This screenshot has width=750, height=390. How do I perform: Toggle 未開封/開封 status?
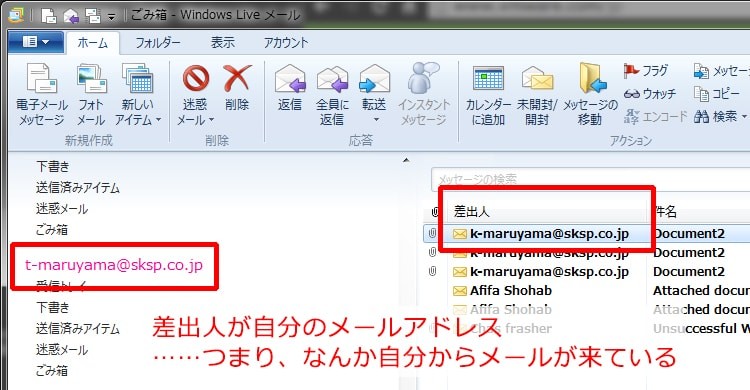[537, 95]
